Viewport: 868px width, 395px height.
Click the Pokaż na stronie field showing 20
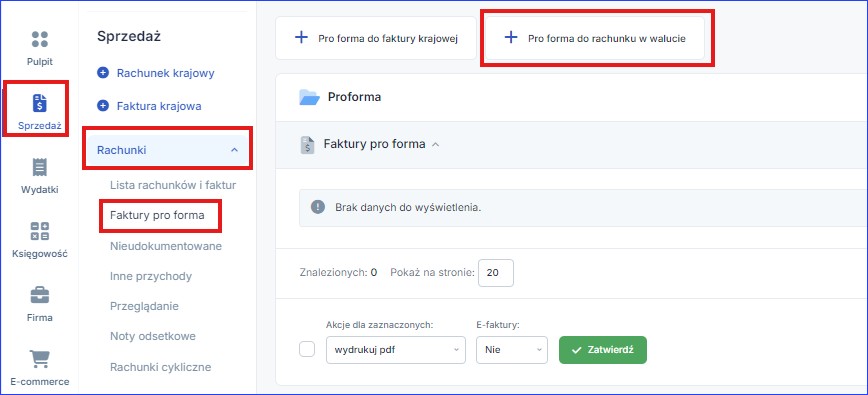[495, 273]
